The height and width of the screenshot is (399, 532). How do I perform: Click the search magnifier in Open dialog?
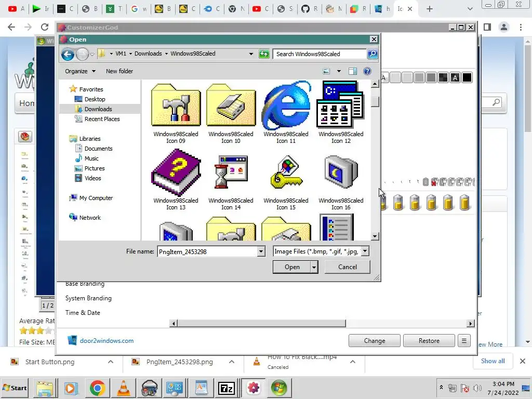372,54
